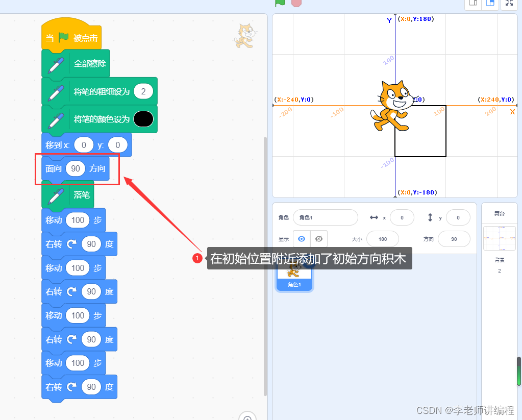Show the sprite with the eye icon
Screen dimensions: 522x420
click(x=302, y=239)
